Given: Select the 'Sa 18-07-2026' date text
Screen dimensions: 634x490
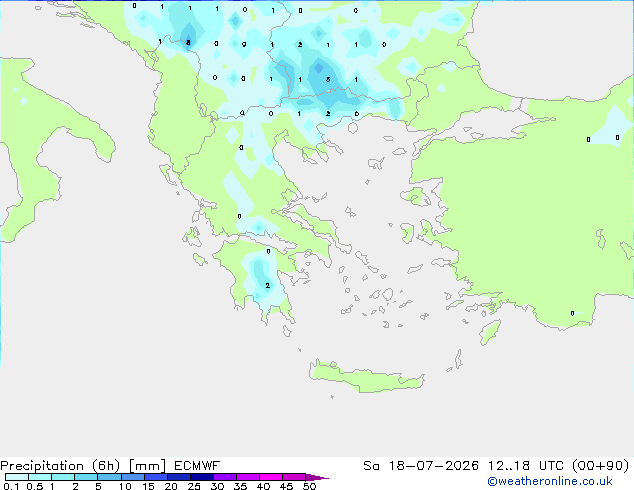Looking at the screenshot, I should [421, 466].
